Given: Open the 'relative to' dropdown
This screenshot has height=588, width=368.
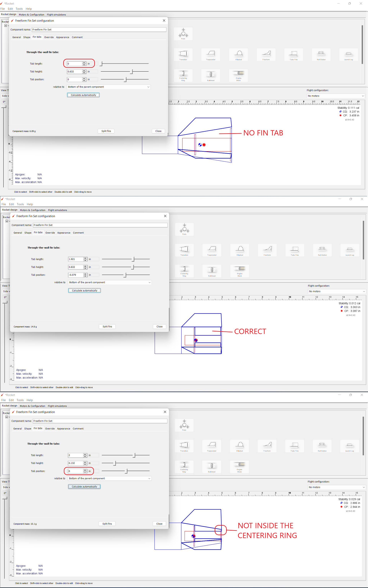Looking at the screenshot, I should (108, 87).
